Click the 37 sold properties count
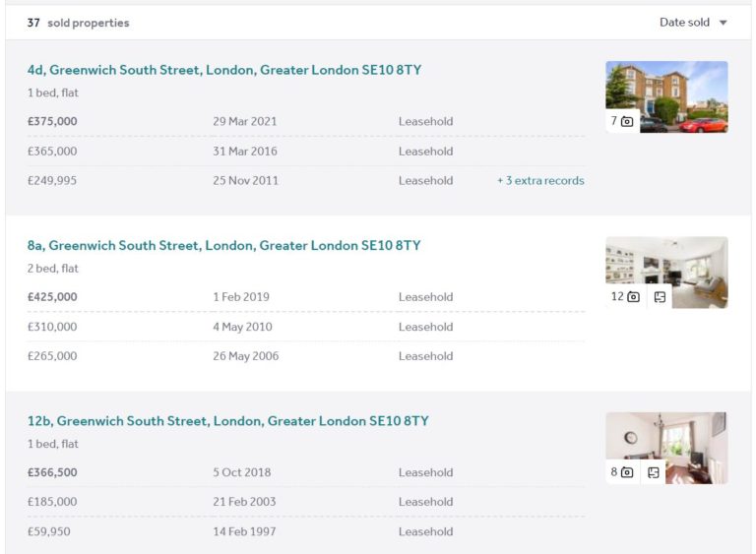The width and height of the screenshot is (756, 554). point(78,23)
